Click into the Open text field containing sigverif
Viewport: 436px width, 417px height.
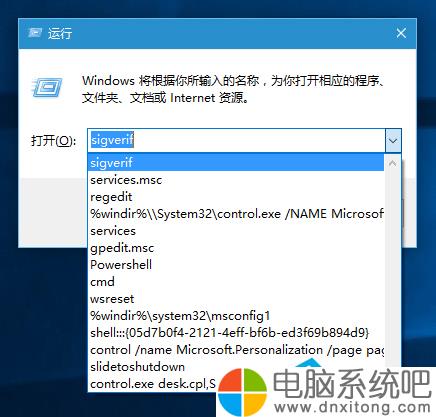(x=236, y=141)
